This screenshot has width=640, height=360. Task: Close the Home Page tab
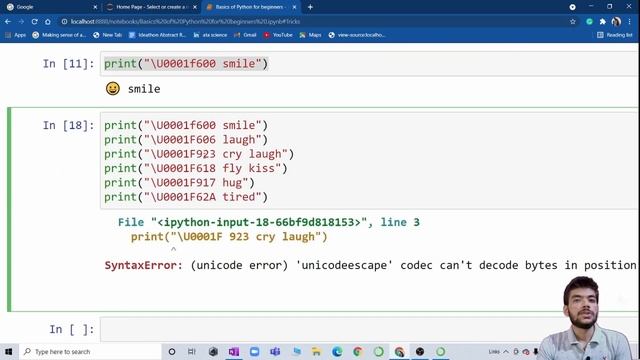(x=195, y=7)
